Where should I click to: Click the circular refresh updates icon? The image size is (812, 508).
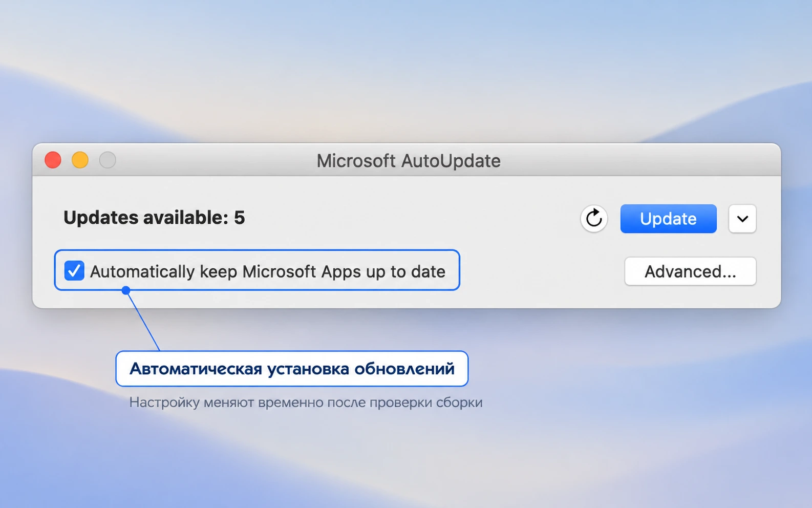(594, 219)
